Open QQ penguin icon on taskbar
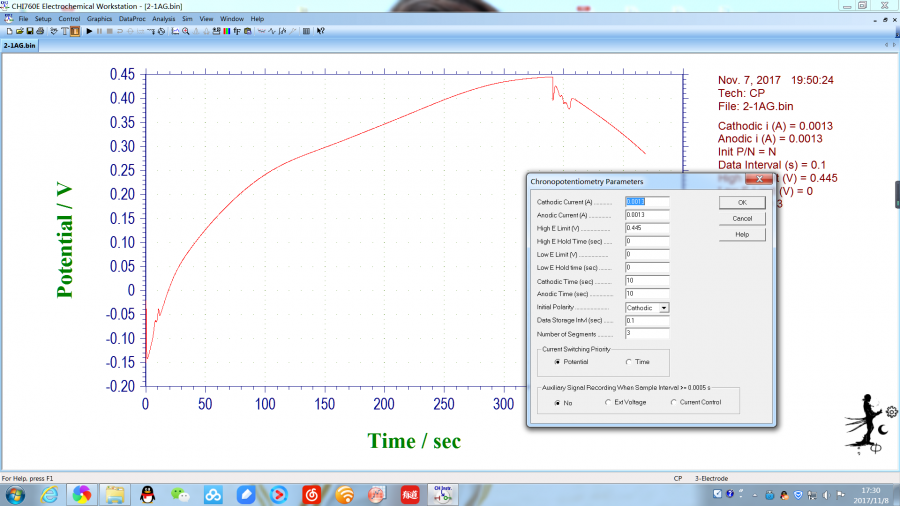 (148, 495)
